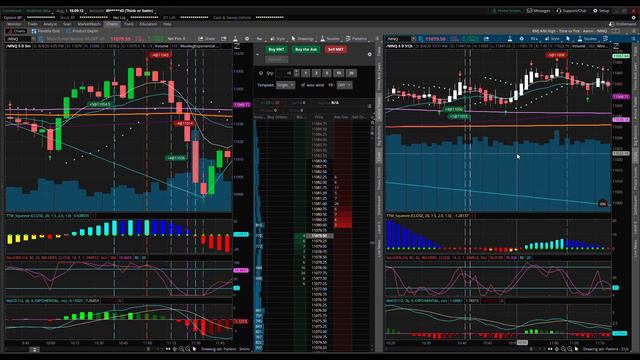Open the Trade tab
Screen dimensions: 640x360
[x=32, y=24]
